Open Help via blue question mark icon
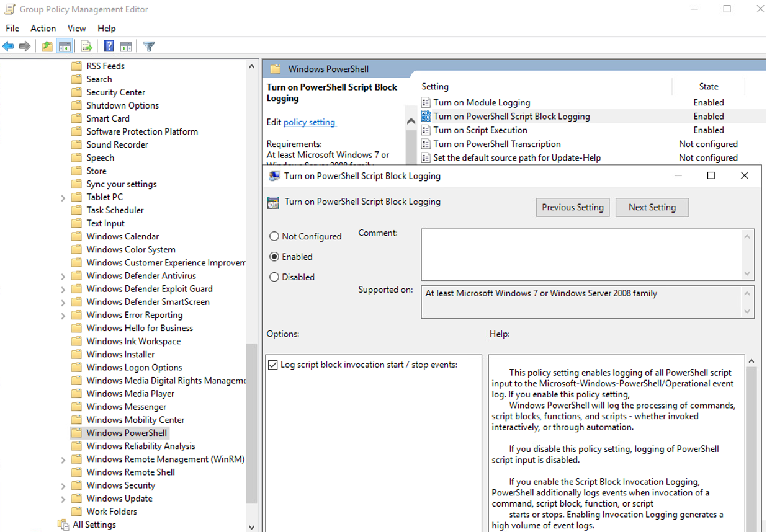This screenshot has height=532, width=767. click(109, 47)
